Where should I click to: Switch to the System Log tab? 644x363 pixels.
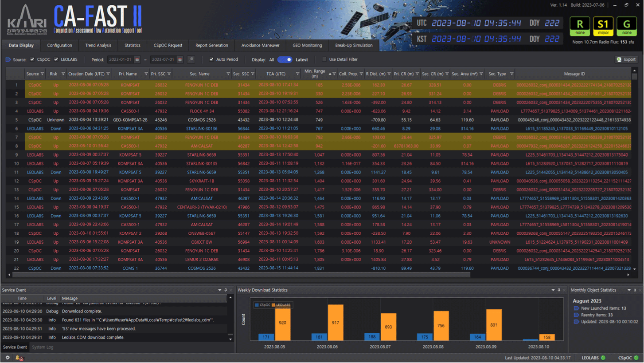click(x=43, y=347)
